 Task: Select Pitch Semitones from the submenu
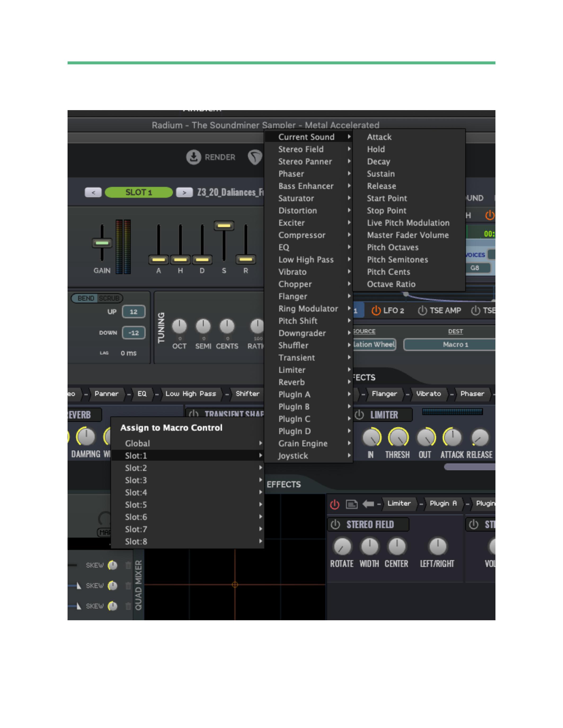397,260
